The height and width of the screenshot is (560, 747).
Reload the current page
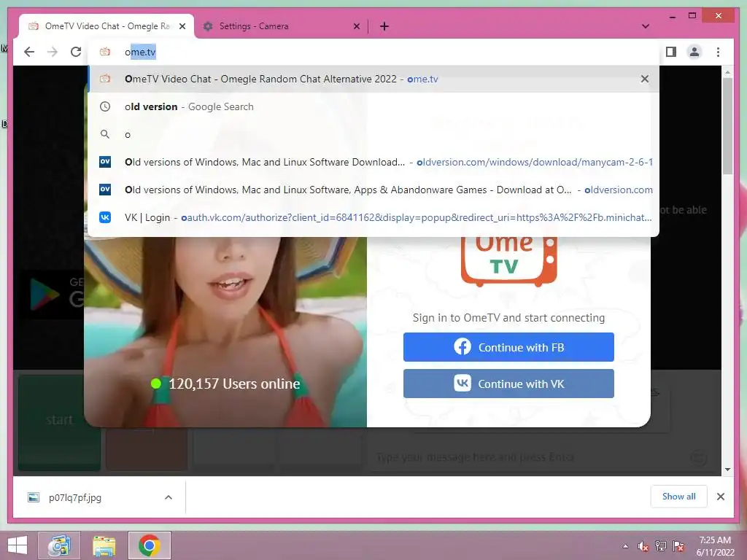pyautogui.click(x=76, y=52)
